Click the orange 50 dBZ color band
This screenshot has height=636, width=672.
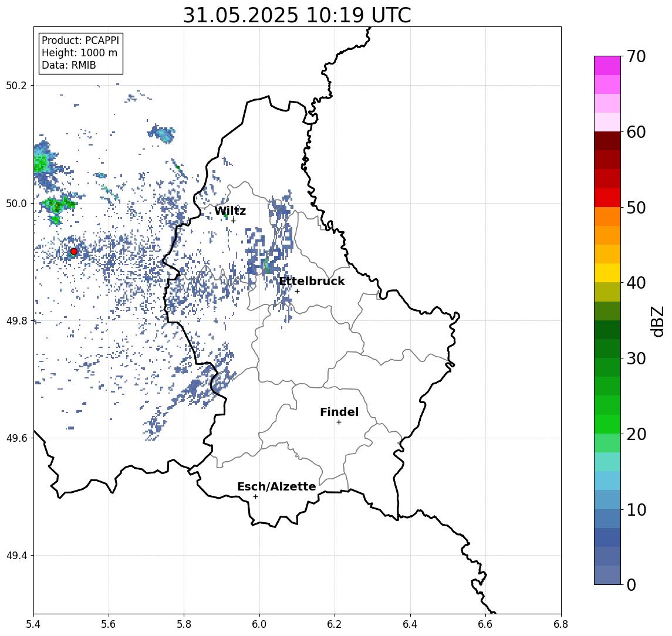607,216
